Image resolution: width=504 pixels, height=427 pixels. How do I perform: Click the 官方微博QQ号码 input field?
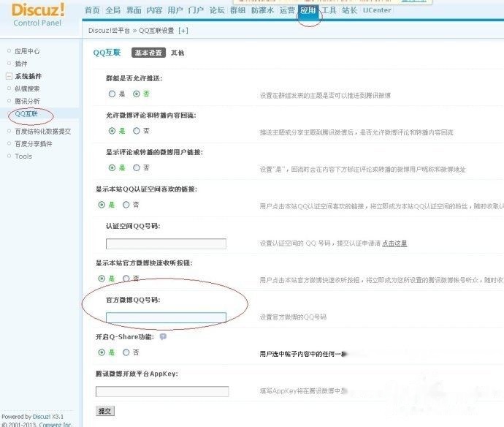(166, 317)
